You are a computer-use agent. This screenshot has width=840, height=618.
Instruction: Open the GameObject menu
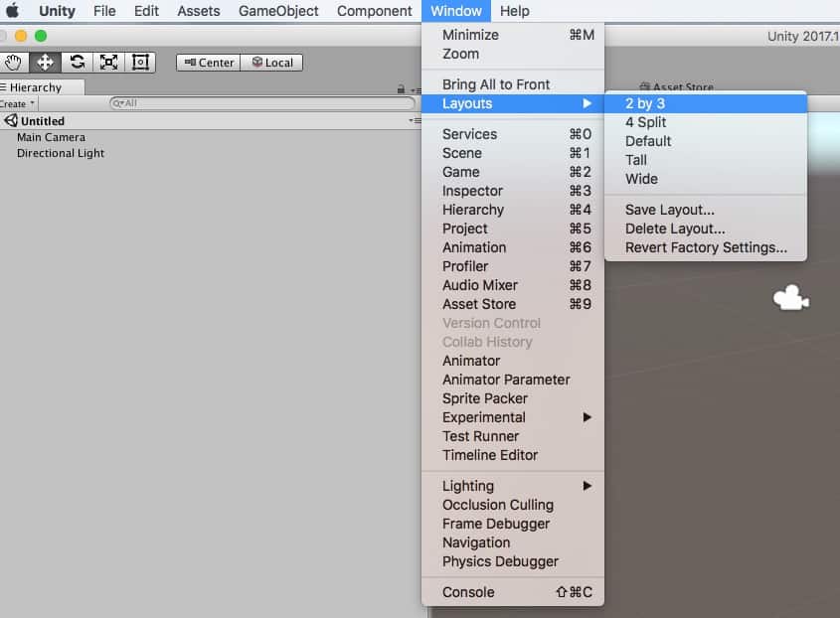pyautogui.click(x=278, y=11)
